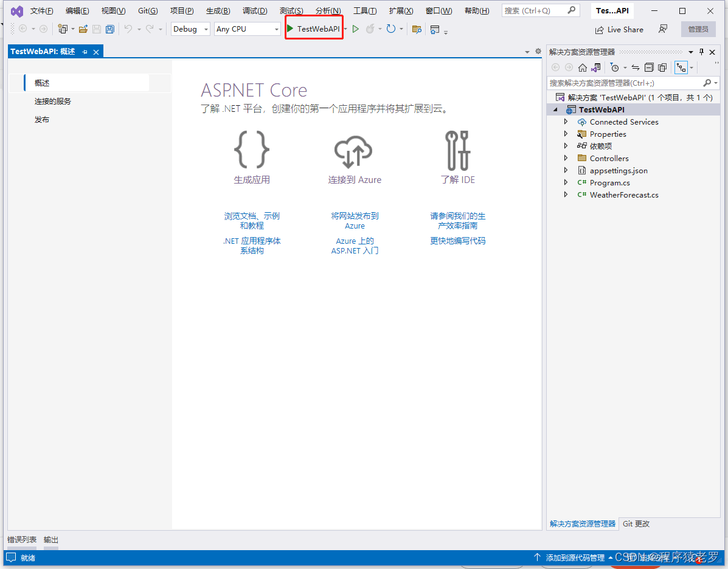Click the blue restart circular arrow icon
The width and height of the screenshot is (728, 569).
coord(391,29)
